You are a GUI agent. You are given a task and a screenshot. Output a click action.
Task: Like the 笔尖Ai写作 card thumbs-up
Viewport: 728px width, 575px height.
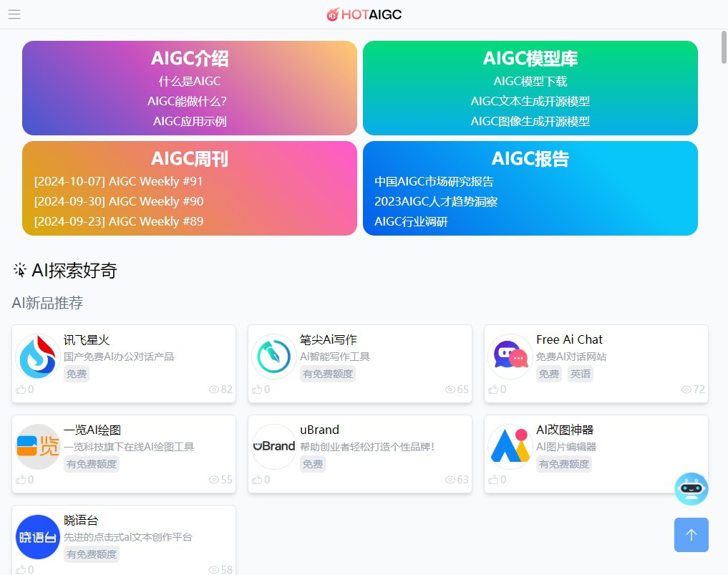257,390
